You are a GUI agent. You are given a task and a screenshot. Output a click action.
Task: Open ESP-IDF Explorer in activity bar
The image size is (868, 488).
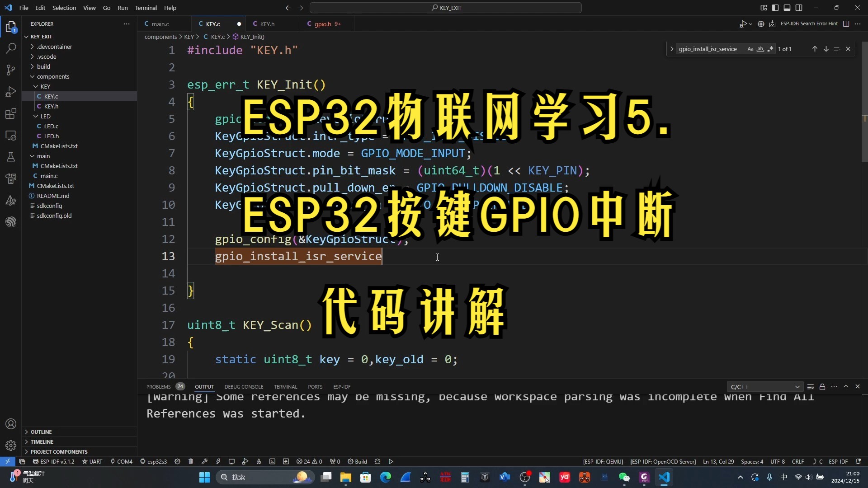point(11,222)
